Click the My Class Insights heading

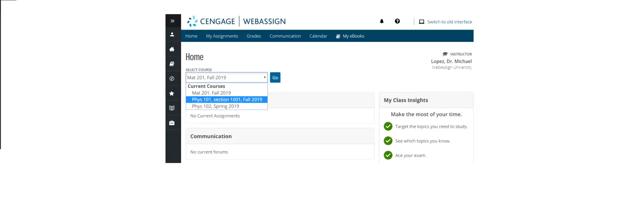pyautogui.click(x=406, y=100)
